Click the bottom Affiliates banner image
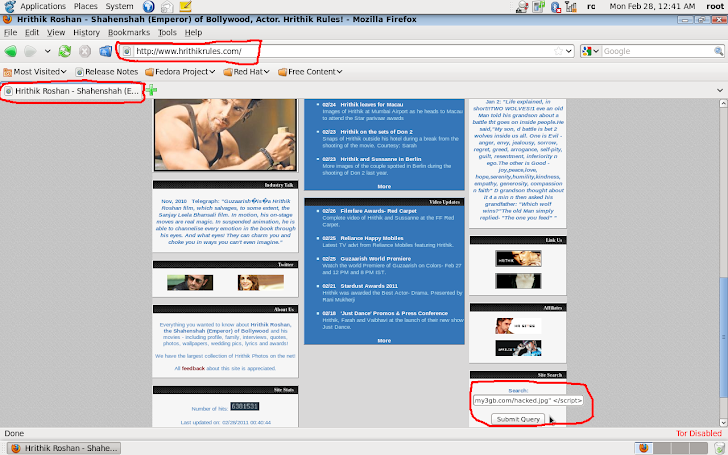 [x=518, y=348]
